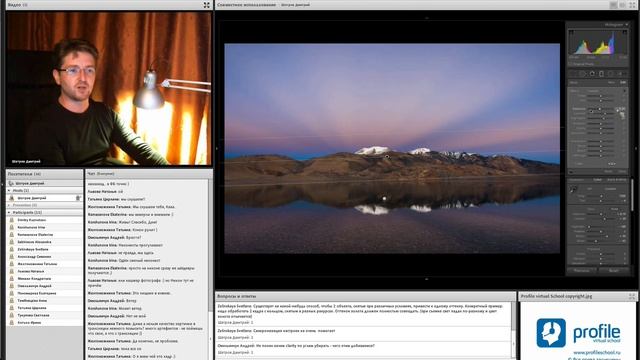Viewport: 640px width, 360px height.
Task: Collapse the Hosts (1) group
Action: [x=9, y=191]
